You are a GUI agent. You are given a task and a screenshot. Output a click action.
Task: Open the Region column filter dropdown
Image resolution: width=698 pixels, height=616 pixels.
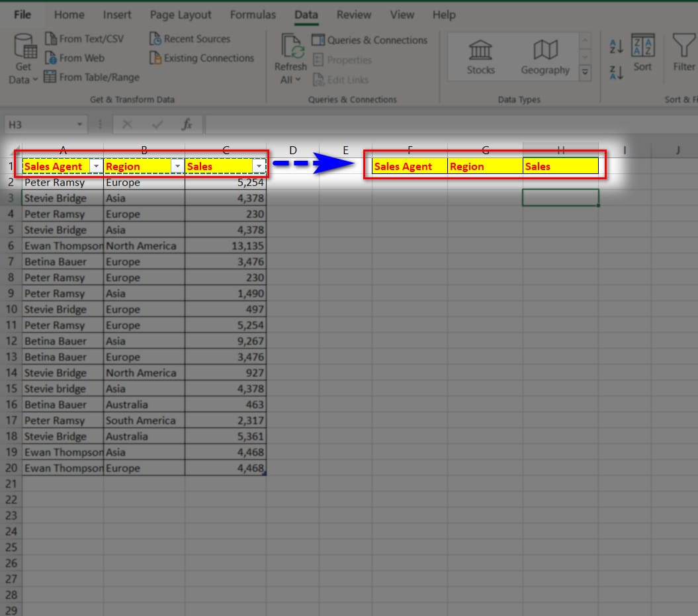[177, 167]
